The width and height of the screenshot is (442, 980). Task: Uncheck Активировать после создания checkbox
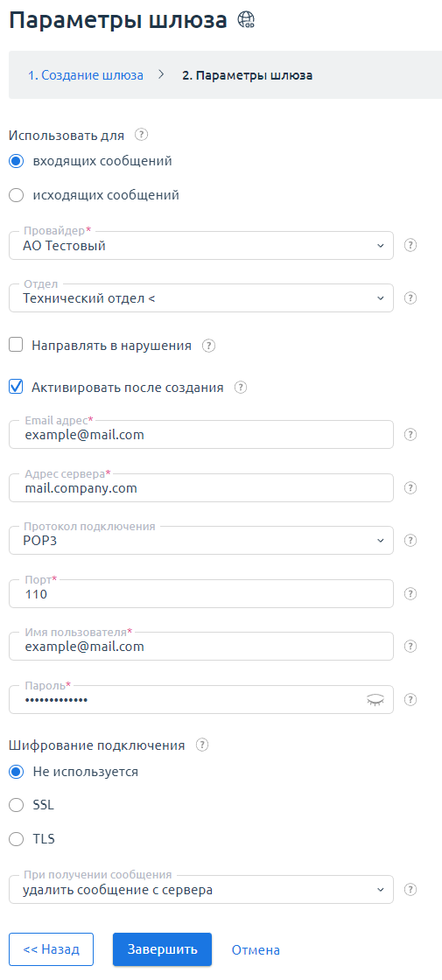pyautogui.click(x=17, y=387)
